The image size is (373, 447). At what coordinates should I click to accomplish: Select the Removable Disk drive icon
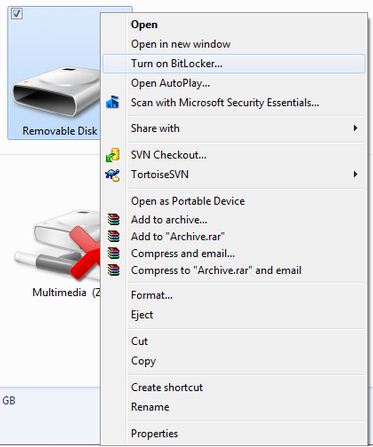(57, 92)
